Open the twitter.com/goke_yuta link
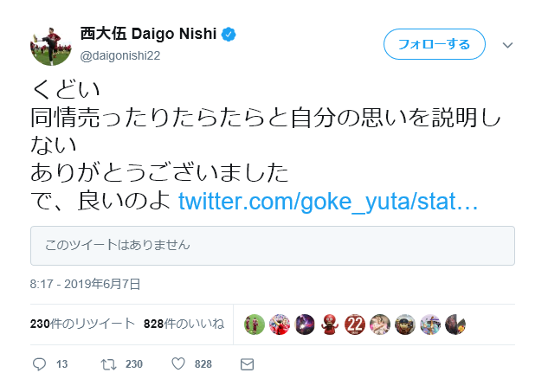This screenshot has width=548, height=392. tap(328, 202)
